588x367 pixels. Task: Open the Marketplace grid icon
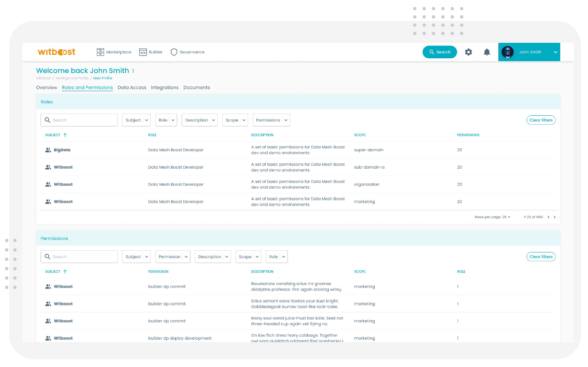(x=100, y=52)
